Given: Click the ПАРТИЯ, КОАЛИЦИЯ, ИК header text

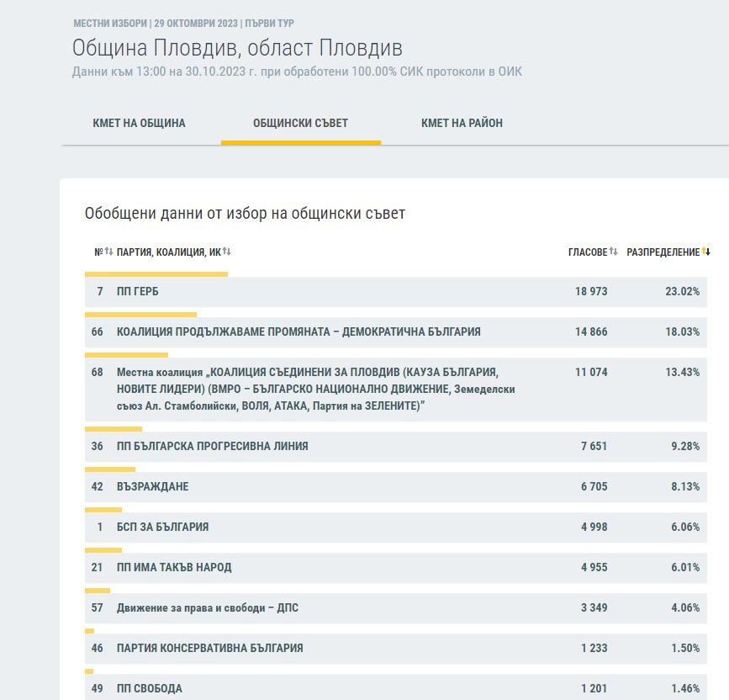Looking at the screenshot, I should click(x=169, y=252).
